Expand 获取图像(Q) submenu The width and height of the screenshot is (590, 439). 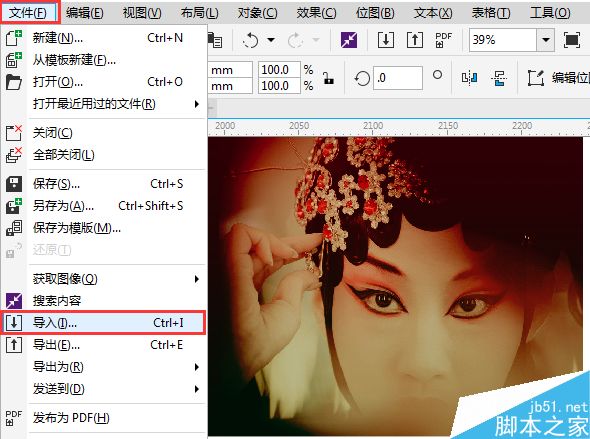pyautogui.click(x=104, y=279)
